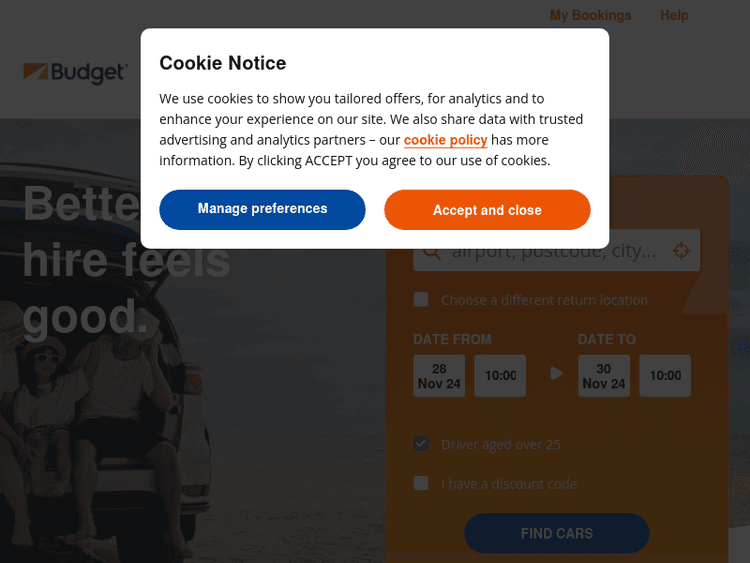Open the pick-up date 28 Nov 24 picker
750x563 pixels.
439,376
